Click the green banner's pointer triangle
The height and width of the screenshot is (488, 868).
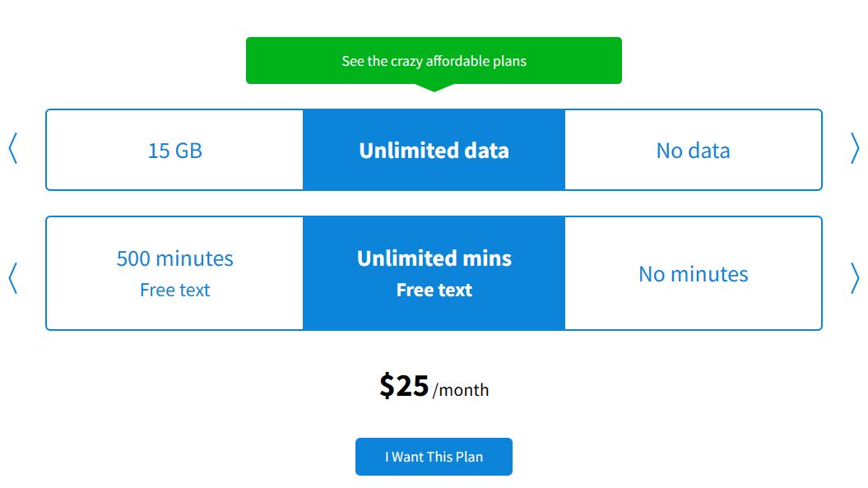coord(434,87)
